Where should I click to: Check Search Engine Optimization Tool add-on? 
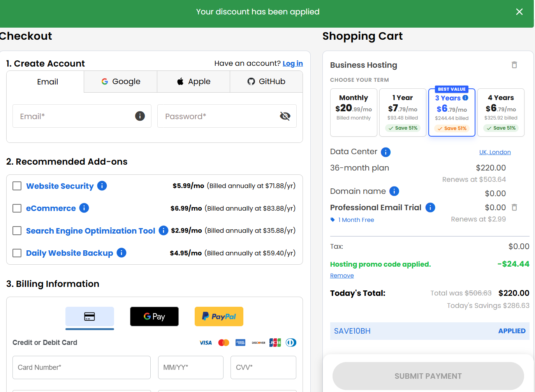pos(17,230)
